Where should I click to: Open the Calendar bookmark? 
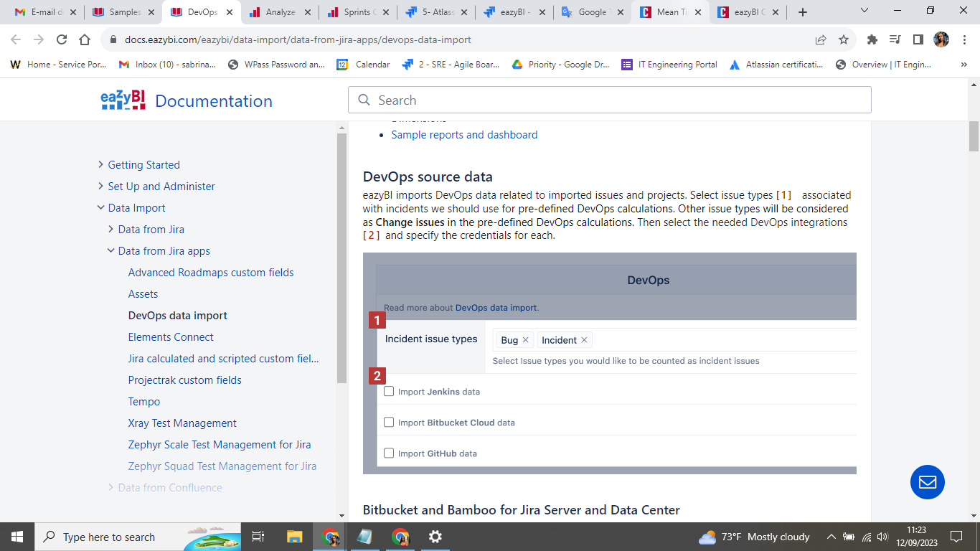point(363,65)
